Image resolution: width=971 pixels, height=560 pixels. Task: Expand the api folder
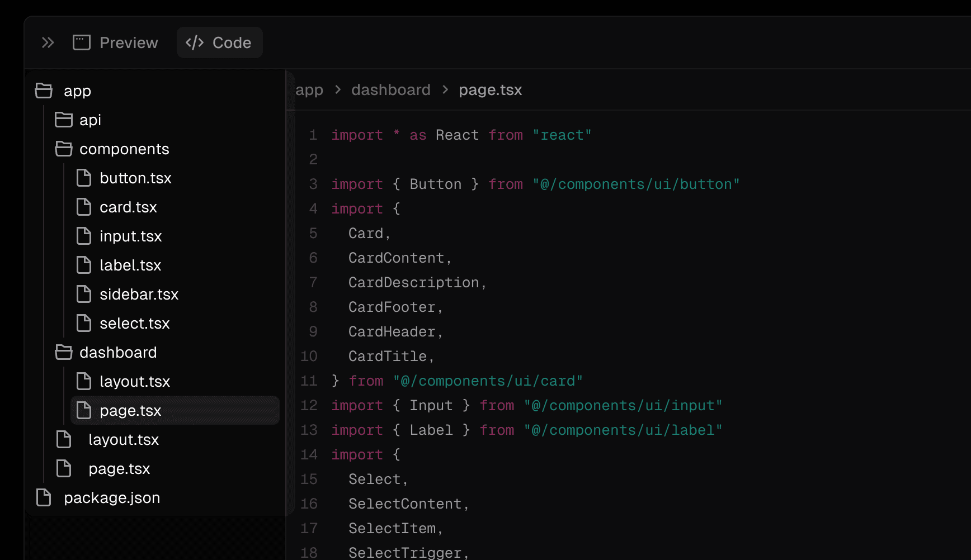[x=90, y=120]
